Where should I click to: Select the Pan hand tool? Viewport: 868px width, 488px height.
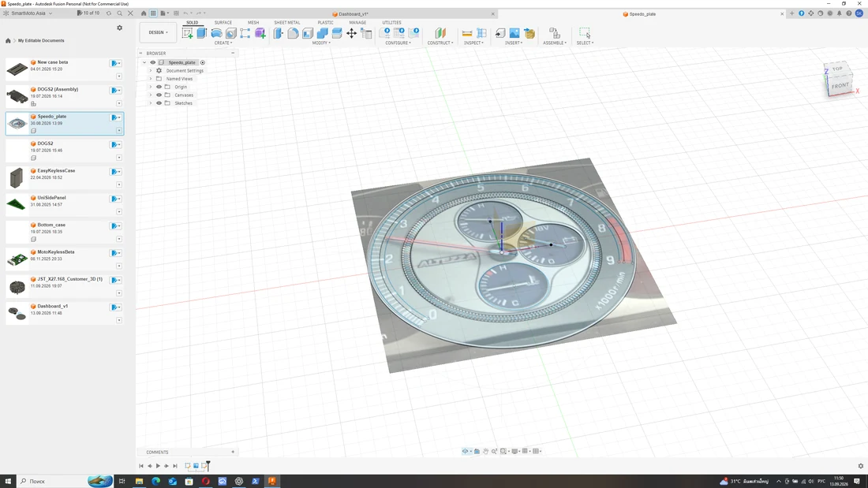tap(485, 452)
